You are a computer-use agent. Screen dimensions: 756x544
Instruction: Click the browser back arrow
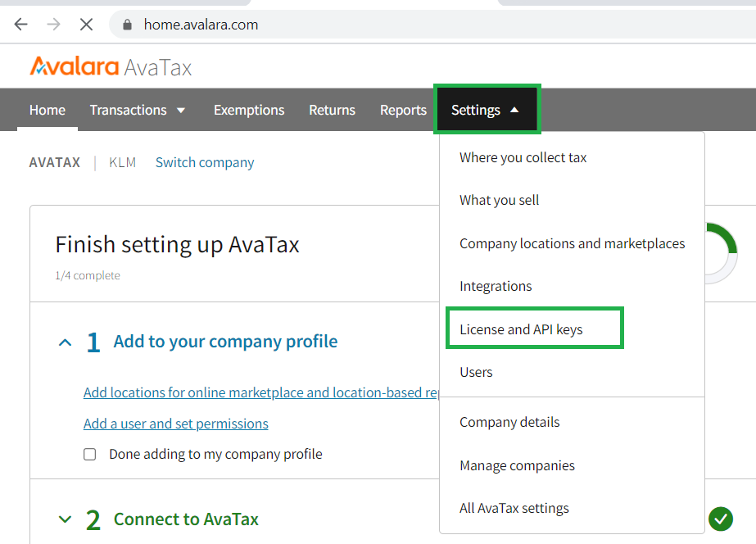click(x=20, y=24)
